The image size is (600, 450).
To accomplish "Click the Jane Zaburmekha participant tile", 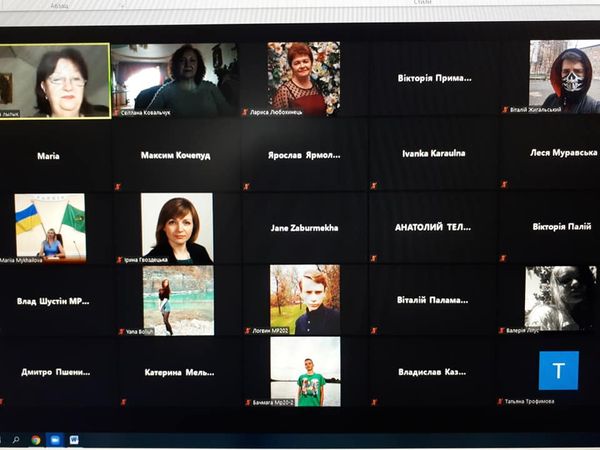I will point(304,227).
